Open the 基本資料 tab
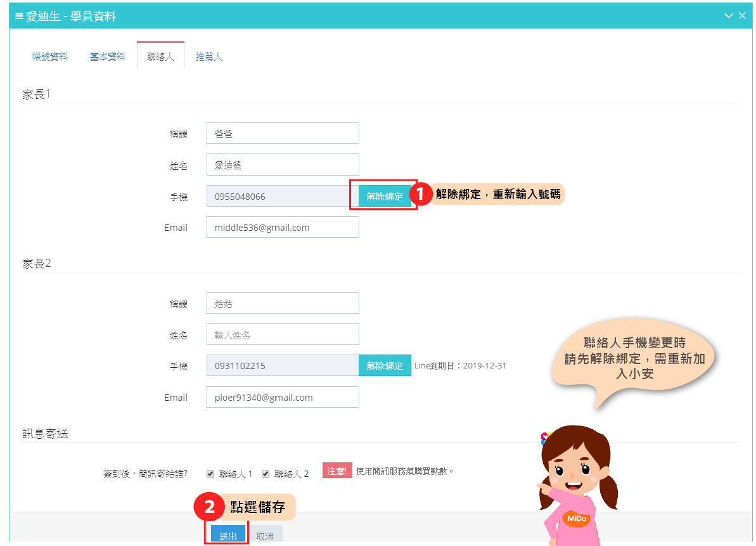This screenshot has height=546, width=756. coord(107,56)
